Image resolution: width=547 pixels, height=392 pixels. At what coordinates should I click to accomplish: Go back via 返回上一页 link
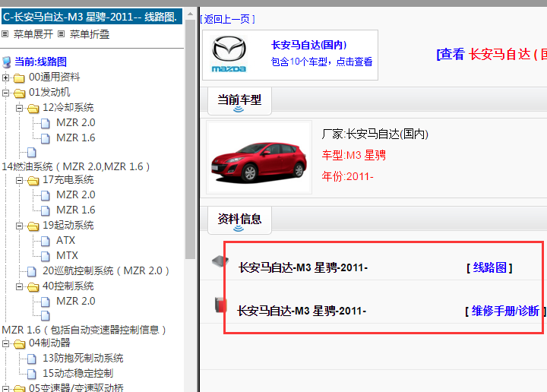pyautogui.click(x=228, y=19)
